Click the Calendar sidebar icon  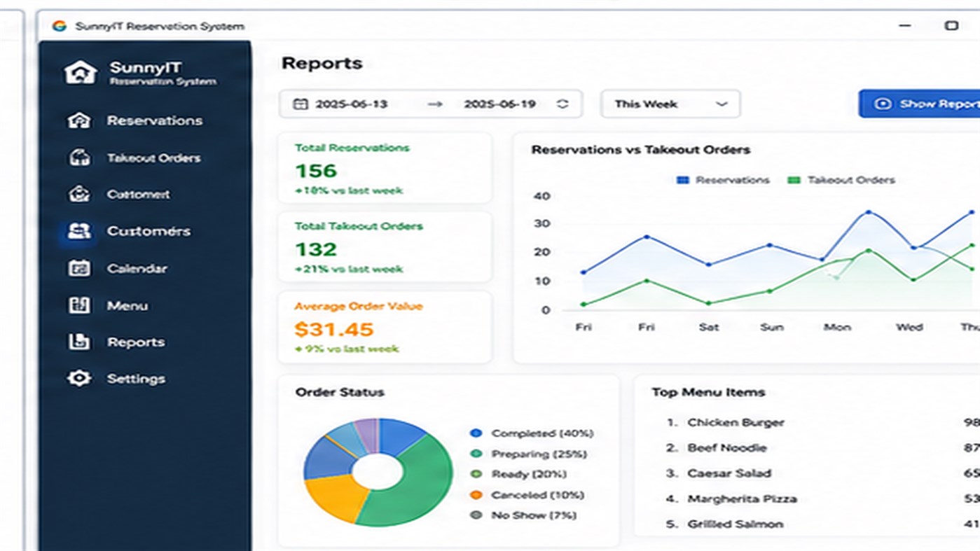click(79, 268)
